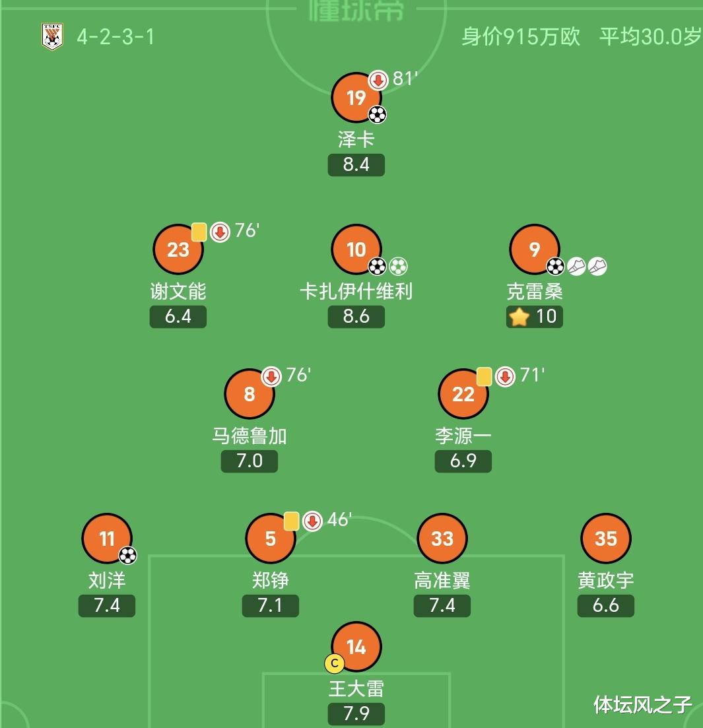Click the substitution arrow showing 81'
Viewport: 703px width, 728px height.
(x=378, y=81)
